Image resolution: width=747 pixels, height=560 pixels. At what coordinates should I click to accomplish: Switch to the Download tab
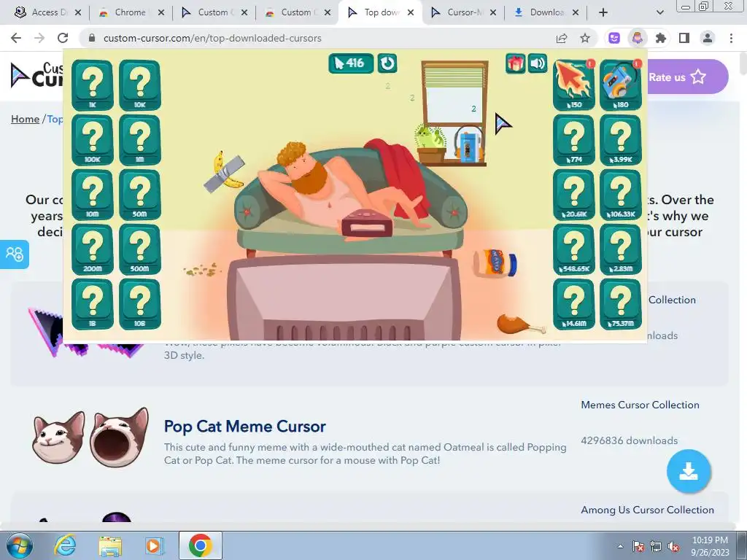(546, 12)
